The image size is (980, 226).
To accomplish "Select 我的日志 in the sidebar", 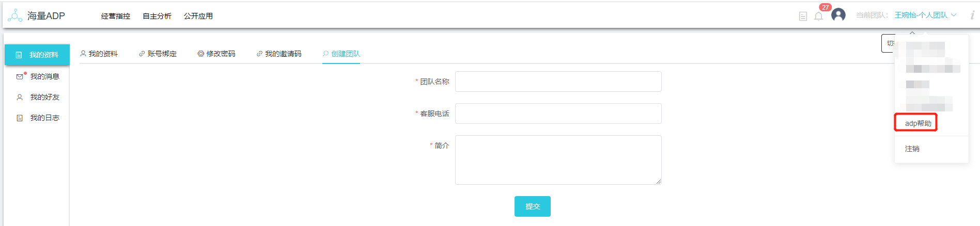I will 44,118.
